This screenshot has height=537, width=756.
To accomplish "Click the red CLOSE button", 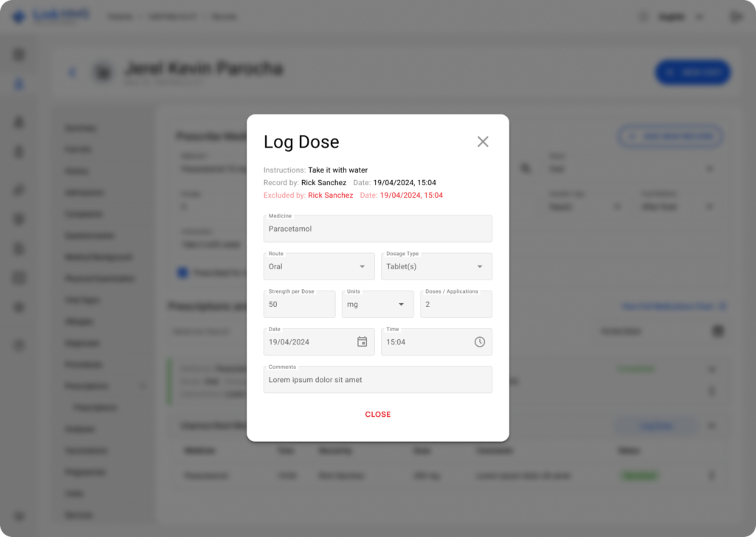I will pyautogui.click(x=377, y=415).
